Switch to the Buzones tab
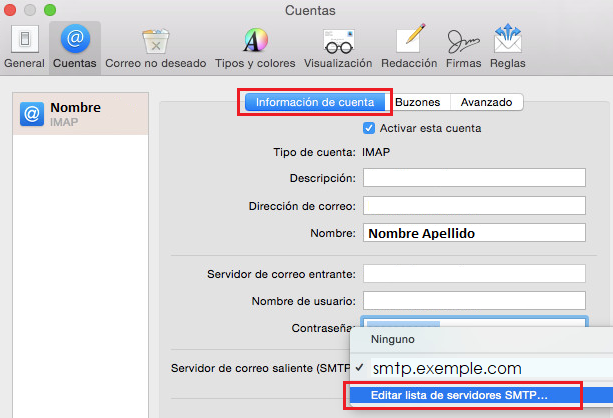The image size is (613, 418). 419,102
